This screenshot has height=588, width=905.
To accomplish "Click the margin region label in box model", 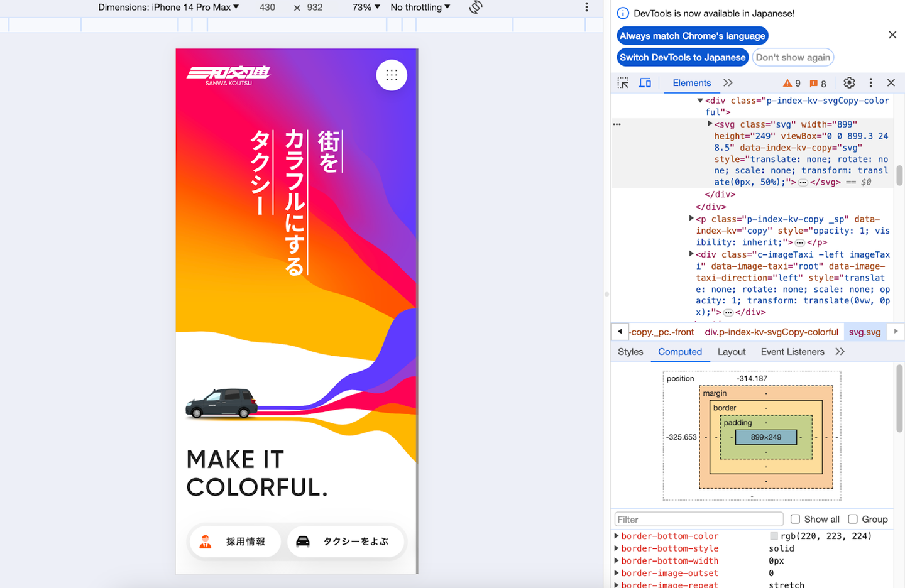I will pos(715,393).
